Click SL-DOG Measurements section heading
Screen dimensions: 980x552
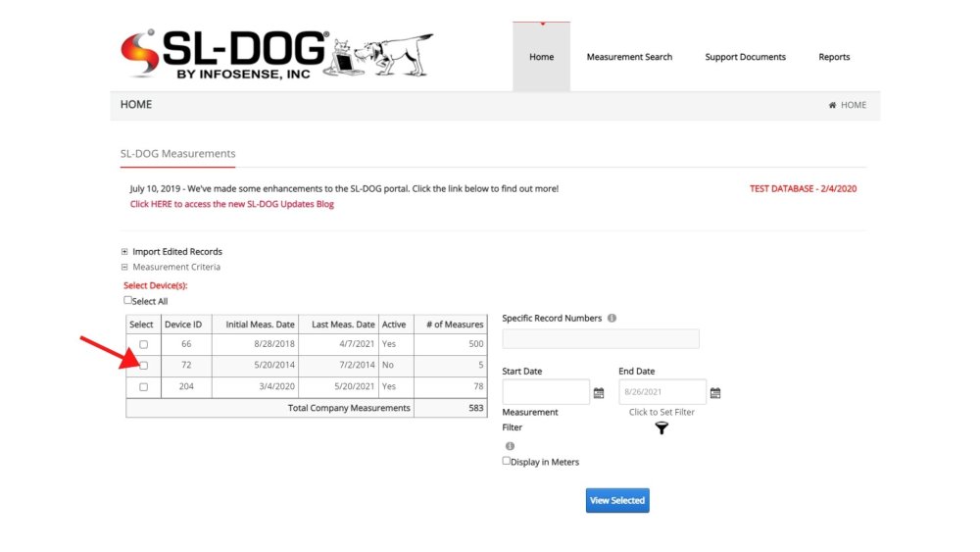pos(177,154)
